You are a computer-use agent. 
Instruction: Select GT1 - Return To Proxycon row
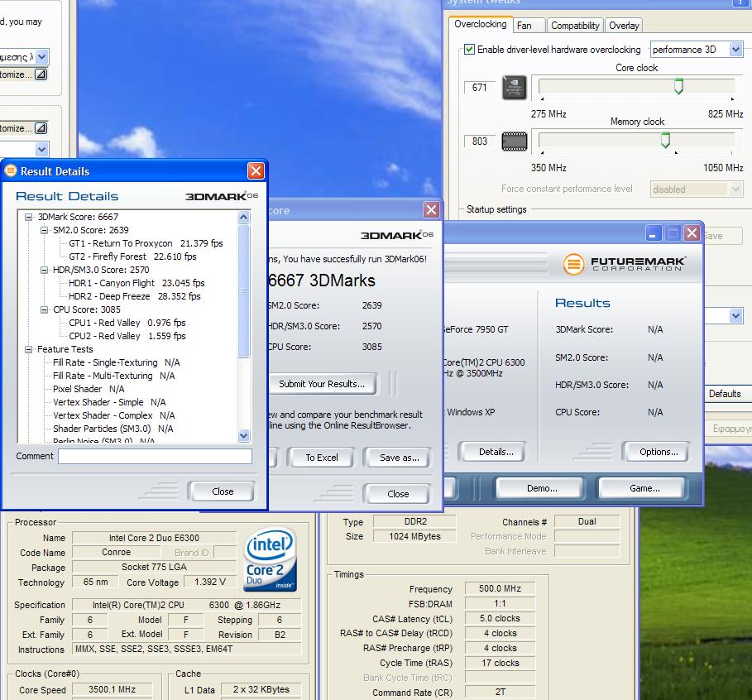pyautogui.click(x=146, y=243)
